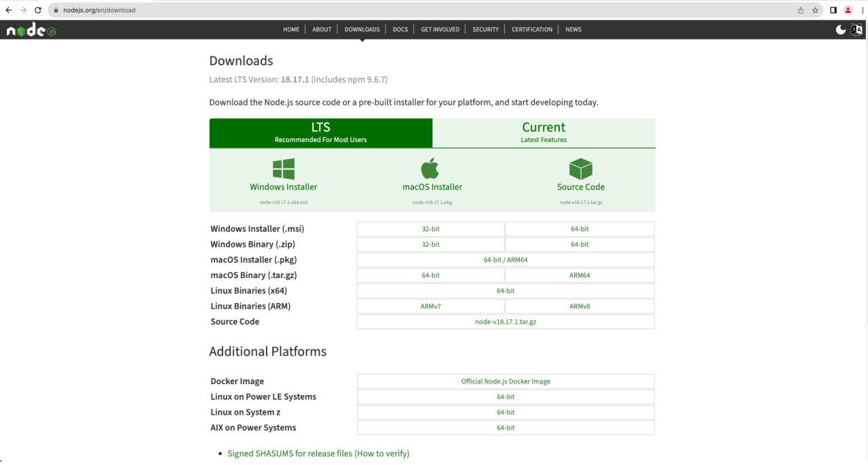This screenshot has width=868, height=465.
Task: Bookmark this page with star icon
Action: pyautogui.click(x=815, y=10)
